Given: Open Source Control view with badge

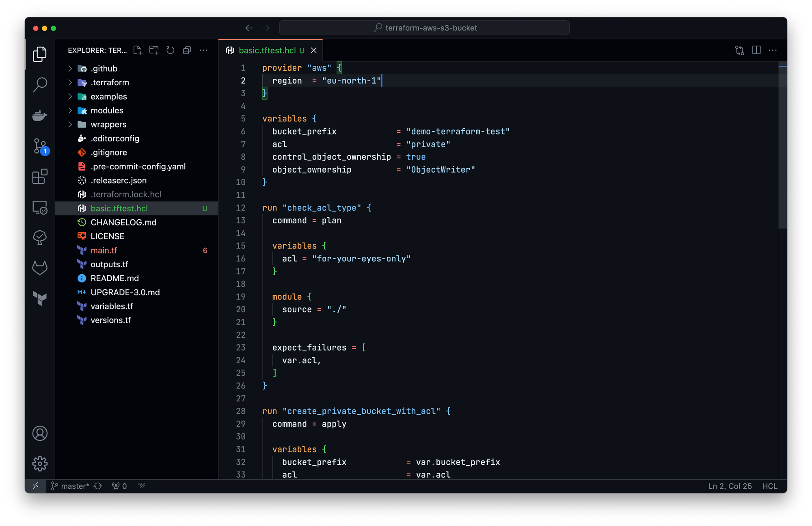Looking at the screenshot, I should point(40,146).
